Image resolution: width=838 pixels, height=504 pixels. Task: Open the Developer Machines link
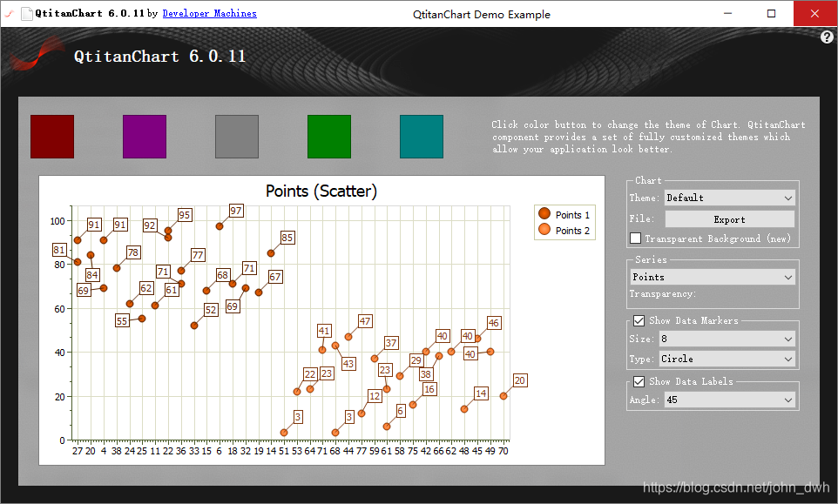click(209, 13)
